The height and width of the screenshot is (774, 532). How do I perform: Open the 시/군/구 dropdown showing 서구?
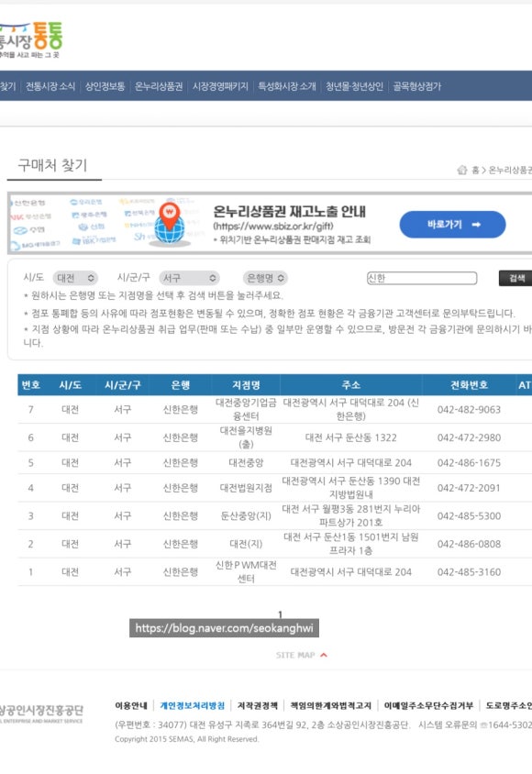[x=189, y=278]
